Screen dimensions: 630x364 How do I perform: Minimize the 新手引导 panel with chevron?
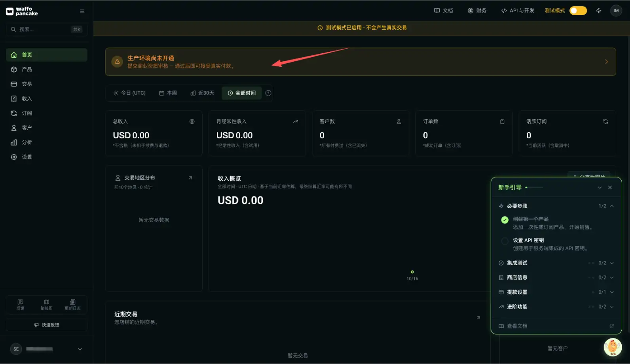(x=600, y=187)
